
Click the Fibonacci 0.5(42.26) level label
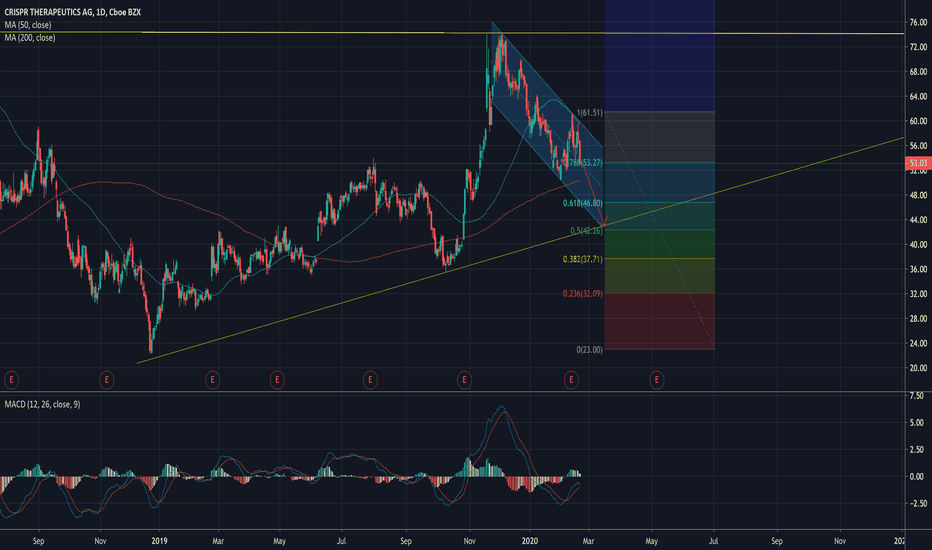pyautogui.click(x=586, y=231)
